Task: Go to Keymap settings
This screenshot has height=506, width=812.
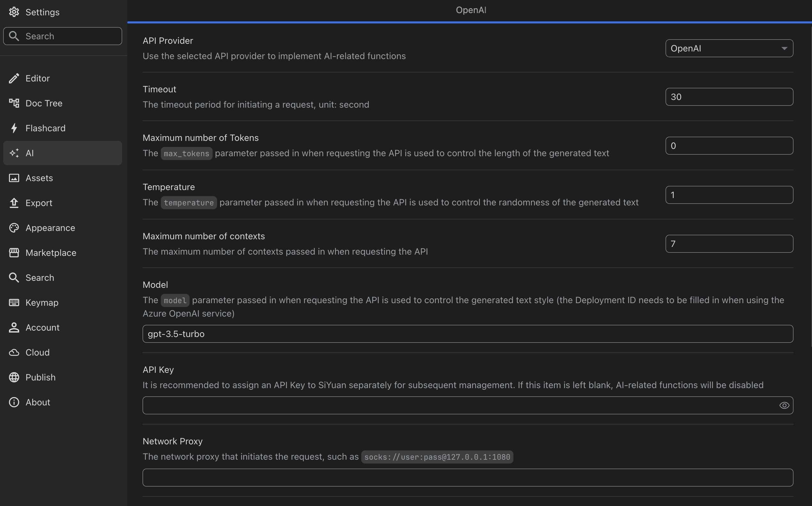Action: click(x=63, y=303)
